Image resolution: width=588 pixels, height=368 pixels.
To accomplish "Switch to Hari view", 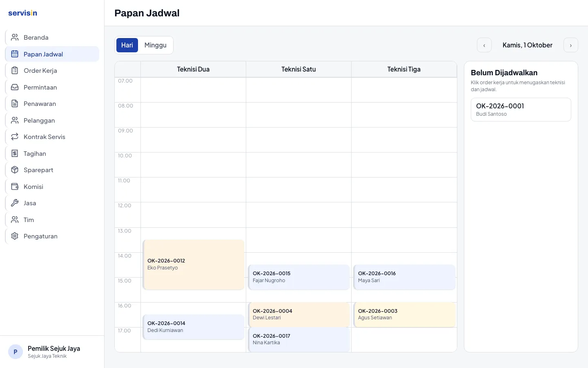I will (127, 45).
